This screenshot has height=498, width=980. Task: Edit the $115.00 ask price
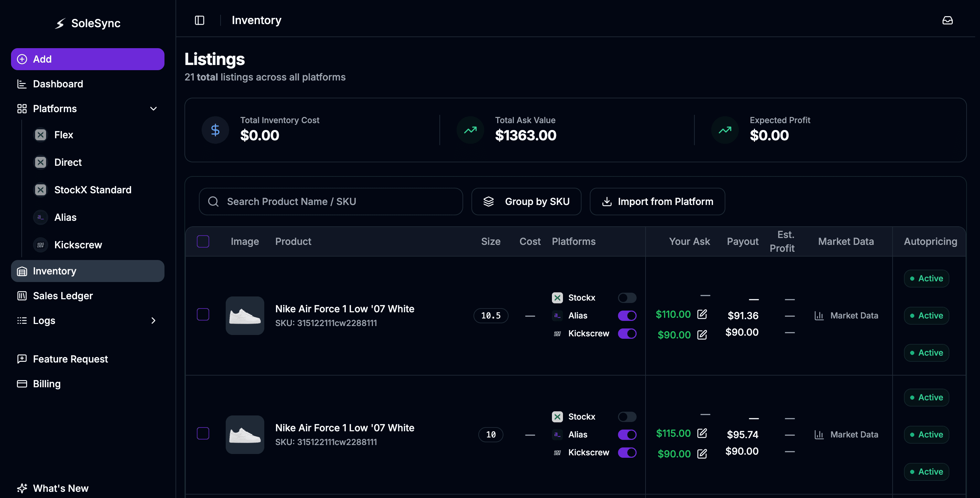[x=702, y=433]
